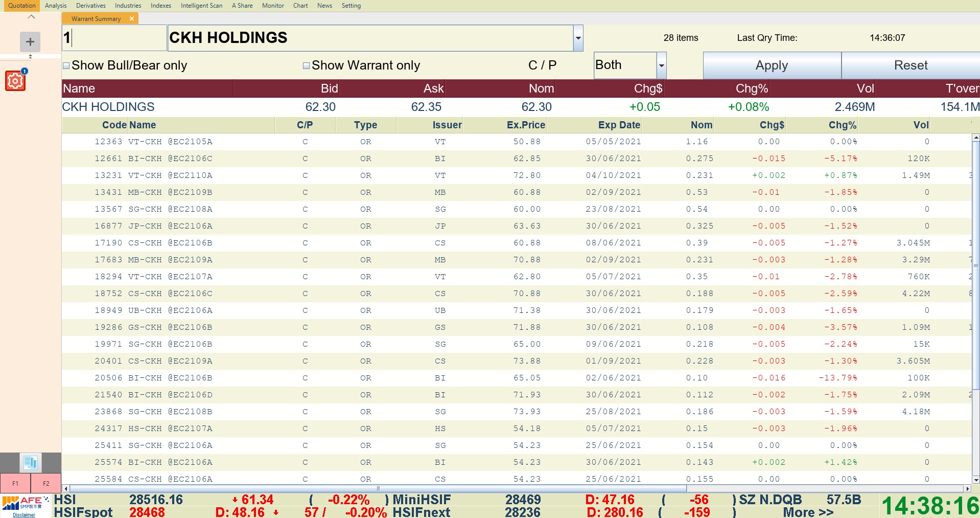Click the Reset button
The height and width of the screenshot is (518, 980).
tap(911, 65)
